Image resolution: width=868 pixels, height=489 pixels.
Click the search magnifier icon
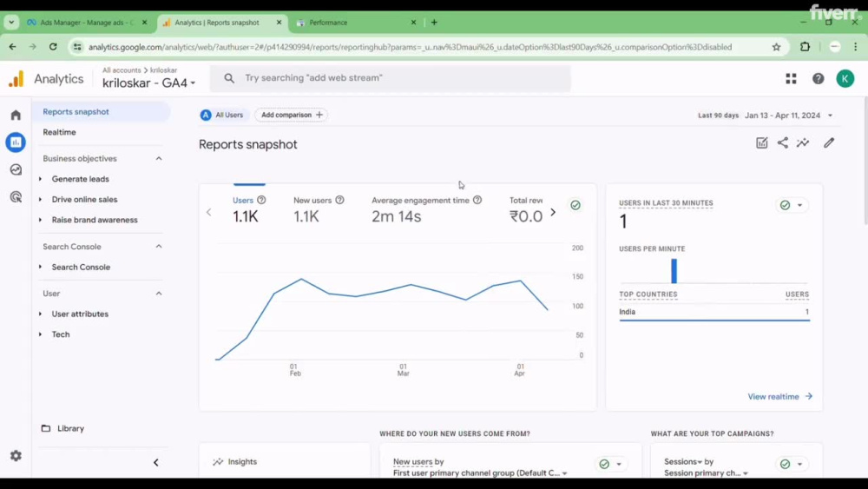coord(229,78)
